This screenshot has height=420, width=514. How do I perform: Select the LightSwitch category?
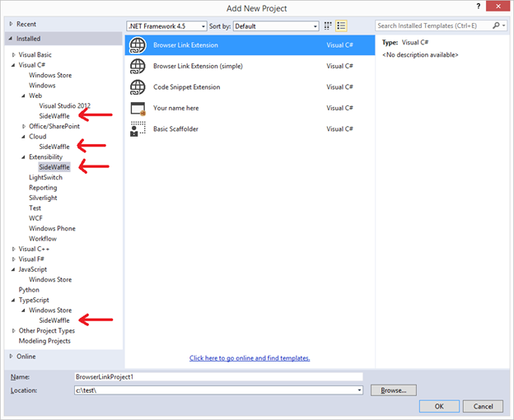(x=45, y=177)
